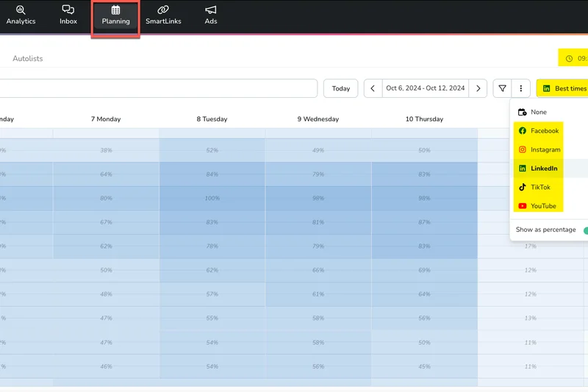Choose Instagram in best times list
The image size is (588, 392).
545,150
